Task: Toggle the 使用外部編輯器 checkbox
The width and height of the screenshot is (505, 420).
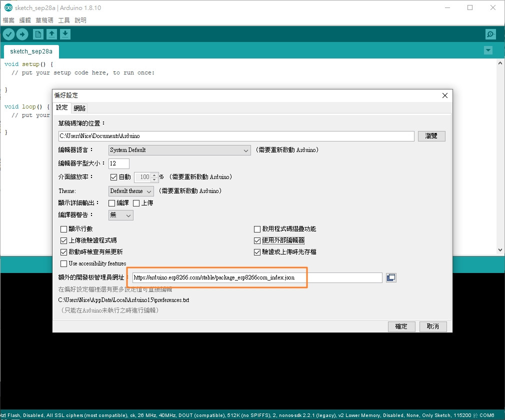Action: [257, 240]
